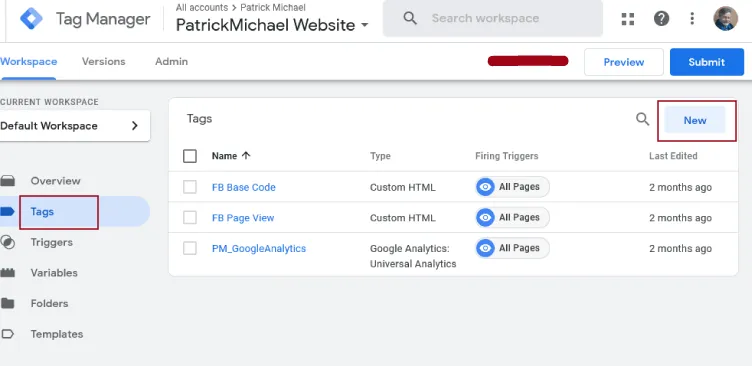Click the search magnifier in Tags panel
This screenshot has height=366, width=752.
click(x=643, y=119)
